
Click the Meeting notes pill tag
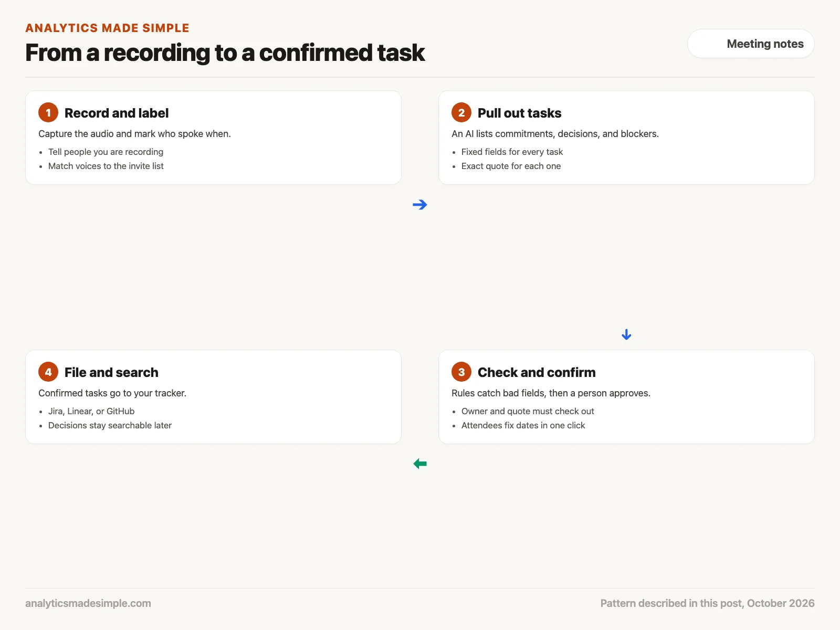click(751, 44)
